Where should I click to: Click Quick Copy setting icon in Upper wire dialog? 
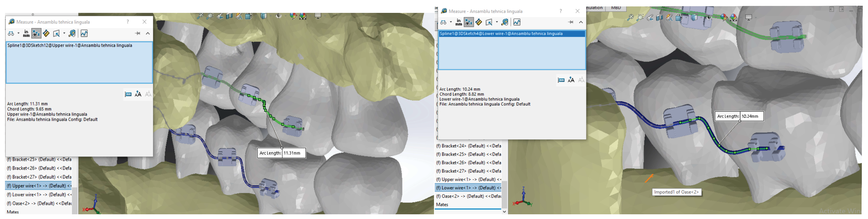[128, 94]
